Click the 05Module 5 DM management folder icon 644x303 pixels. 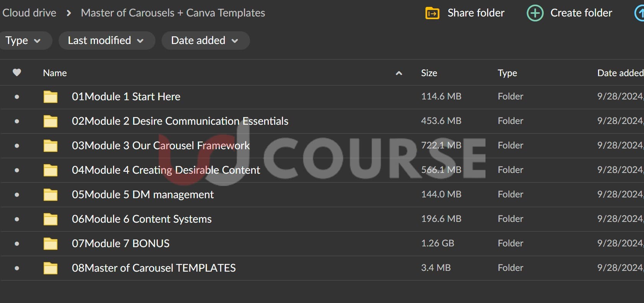pyautogui.click(x=51, y=195)
